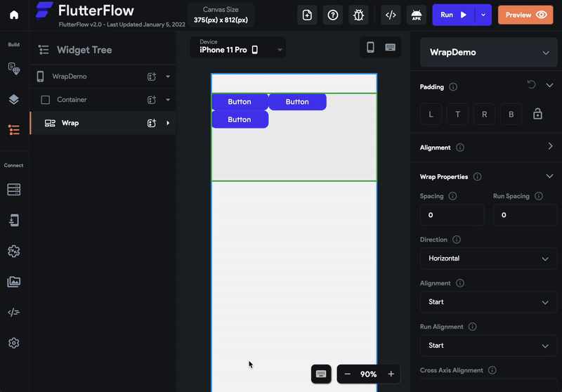Open the Run Alignment Start dropdown
This screenshot has height=392, width=562.
(x=489, y=346)
